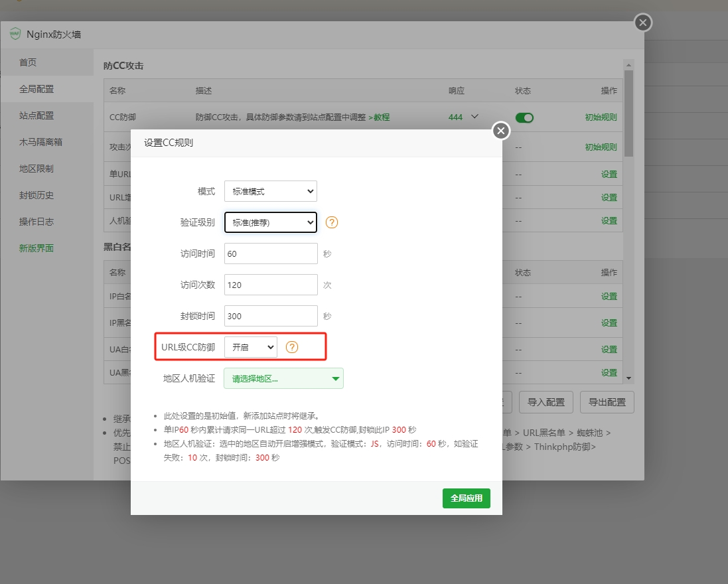Click the 访问次数 input field
Screen dimensions: 728x584
point(271,285)
